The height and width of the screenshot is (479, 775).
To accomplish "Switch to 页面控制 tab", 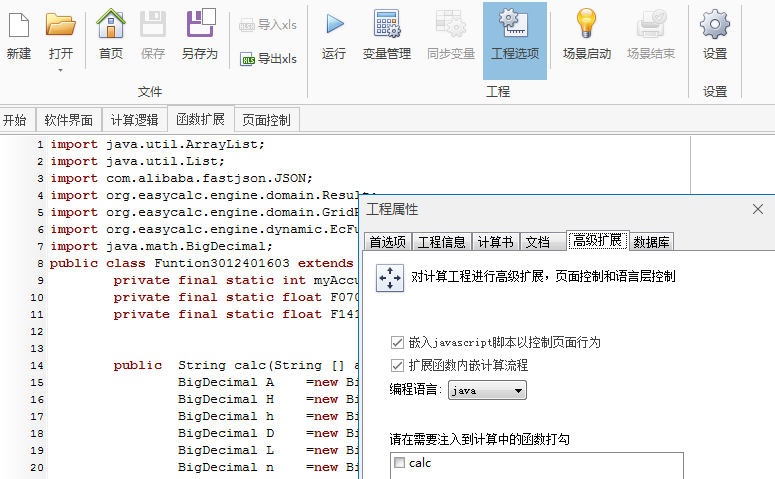I will [x=265, y=120].
